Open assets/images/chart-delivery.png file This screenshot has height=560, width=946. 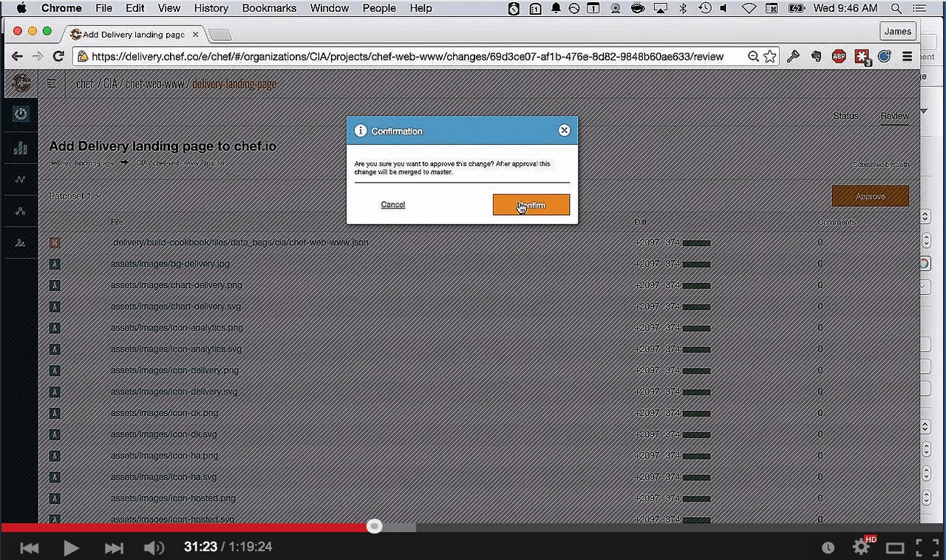tap(177, 285)
